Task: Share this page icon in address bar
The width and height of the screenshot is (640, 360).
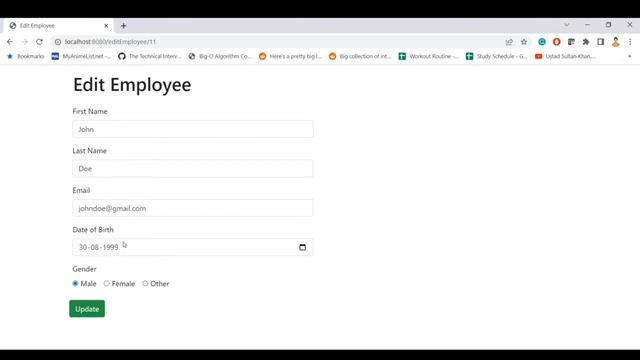Action: tap(509, 42)
